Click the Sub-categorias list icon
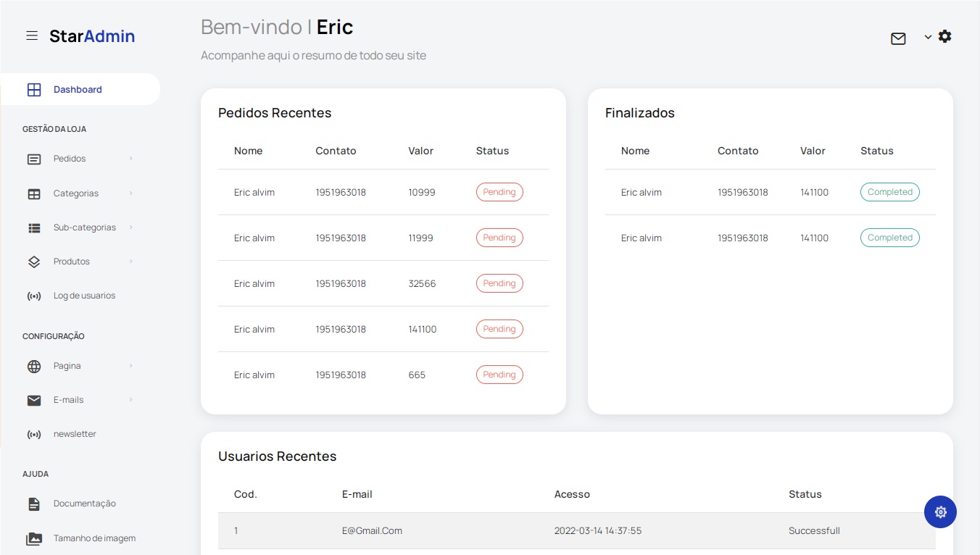 (x=34, y=228)
